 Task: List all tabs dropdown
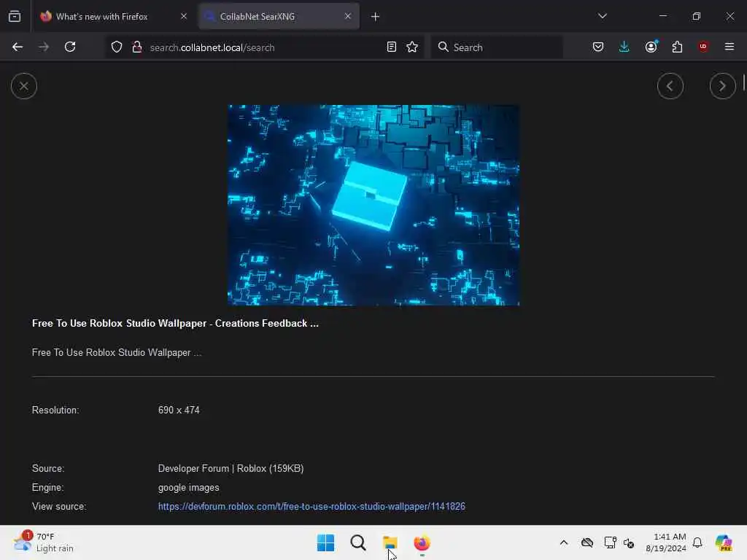point(602,16)
